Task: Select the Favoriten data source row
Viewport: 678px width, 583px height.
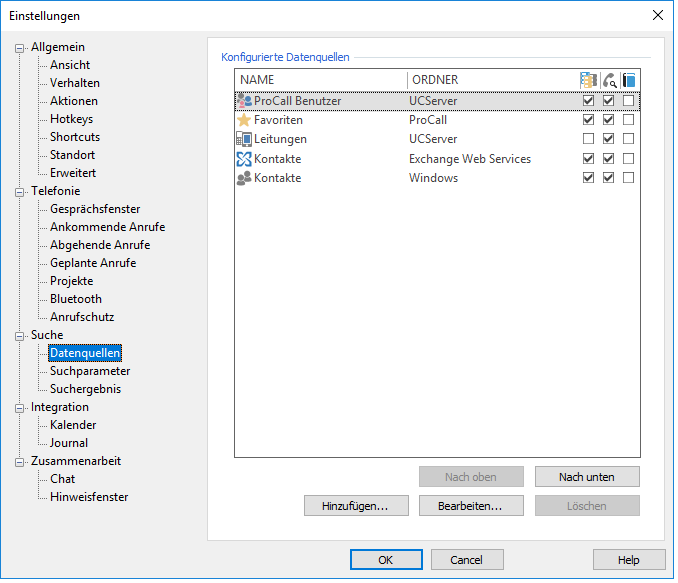Action: 437,120
